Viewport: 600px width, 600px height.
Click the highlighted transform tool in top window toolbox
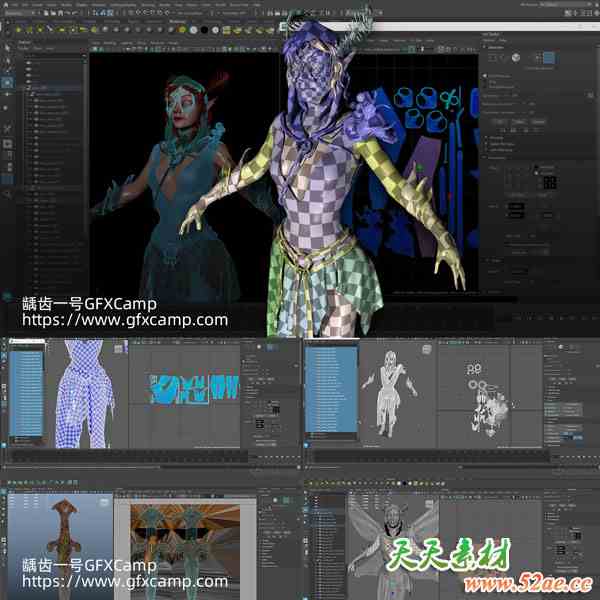[x=7, y=82]
